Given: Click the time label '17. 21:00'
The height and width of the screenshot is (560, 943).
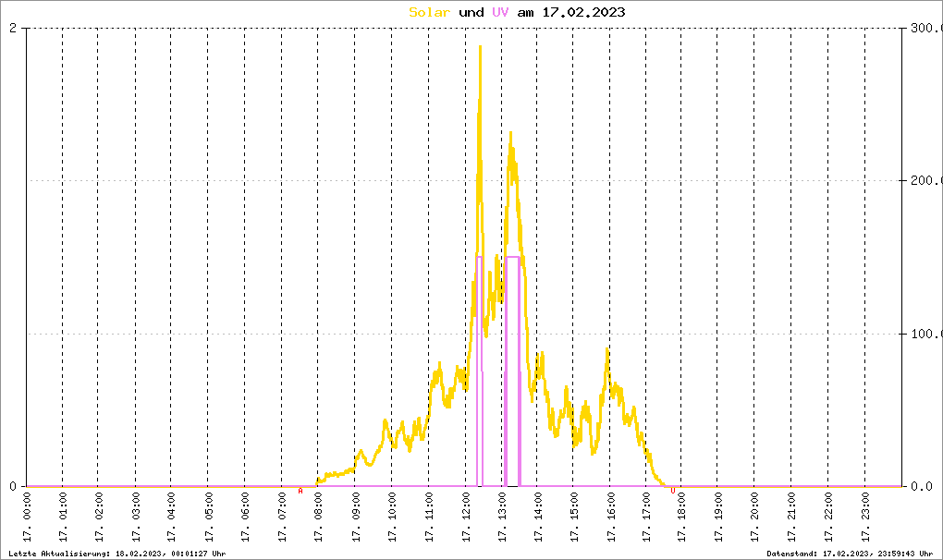Looking at the screenshot, I should click(x=791, y=517).
